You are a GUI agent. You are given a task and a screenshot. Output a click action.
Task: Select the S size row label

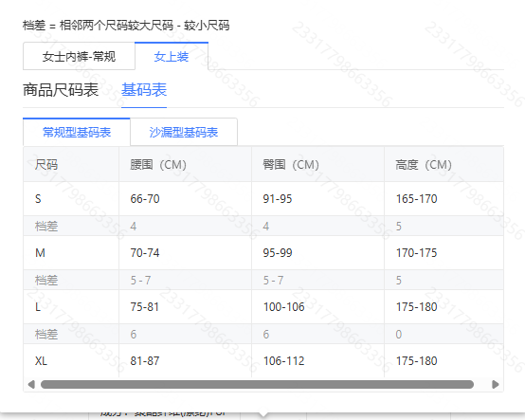point(38,199)
